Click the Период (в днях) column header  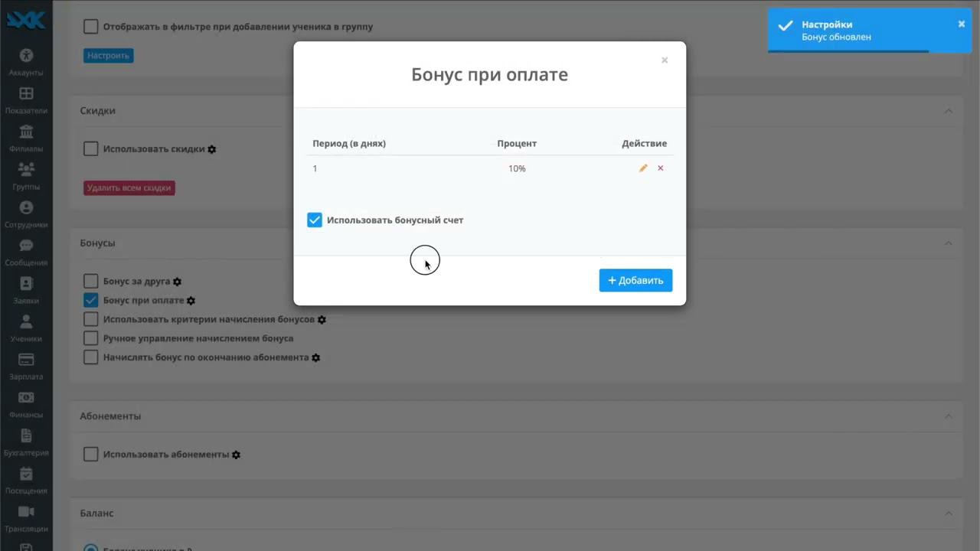pyautogui.click(x=349, y=143)
